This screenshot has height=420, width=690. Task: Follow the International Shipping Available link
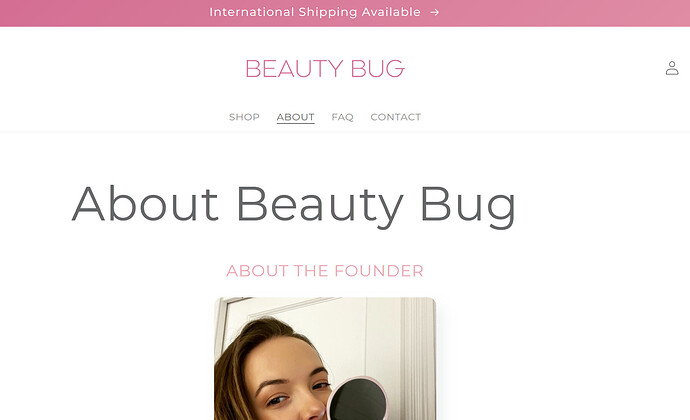pos(315,12)
